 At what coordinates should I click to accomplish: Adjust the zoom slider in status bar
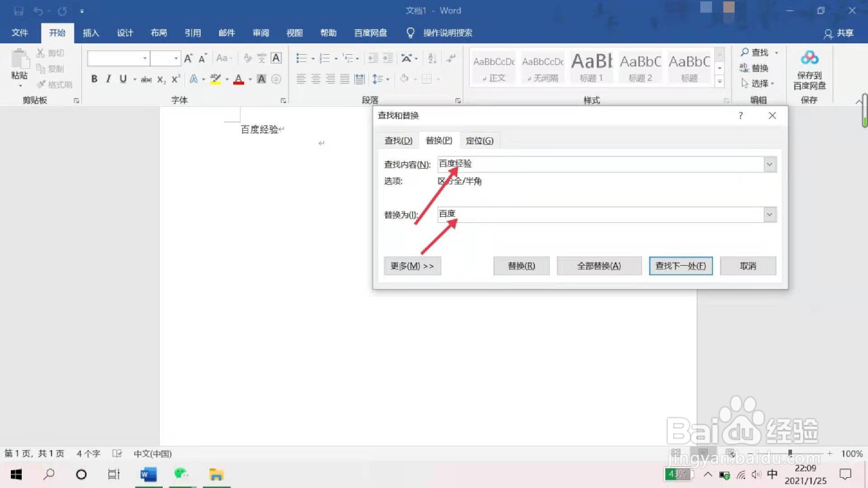click(x=790, y=453)
